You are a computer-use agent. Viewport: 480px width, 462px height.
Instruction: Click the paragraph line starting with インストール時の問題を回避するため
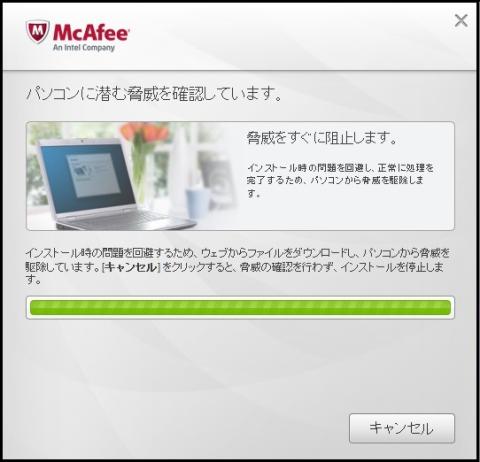pyautogui.click(x=237, y=253)
